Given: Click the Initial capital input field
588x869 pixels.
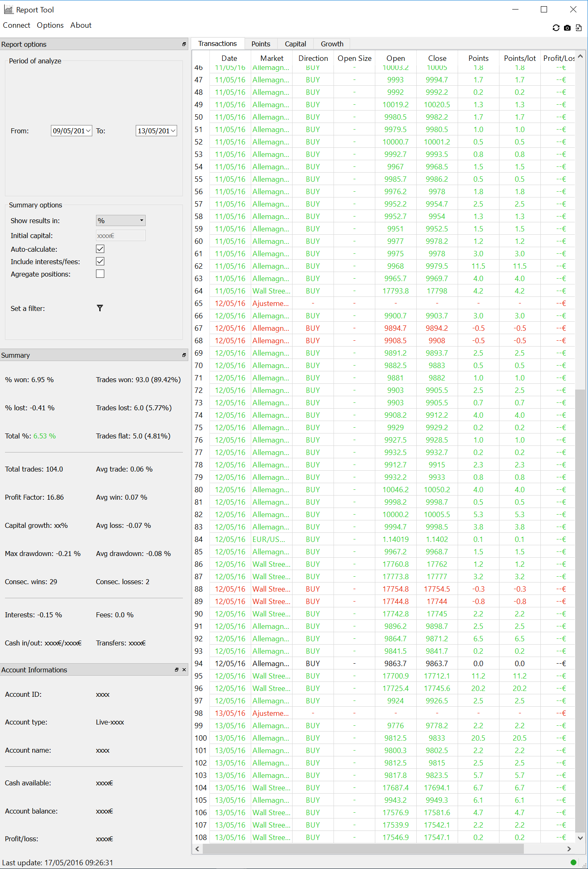Looking at the screenshot, I should [x=121, y=236].
